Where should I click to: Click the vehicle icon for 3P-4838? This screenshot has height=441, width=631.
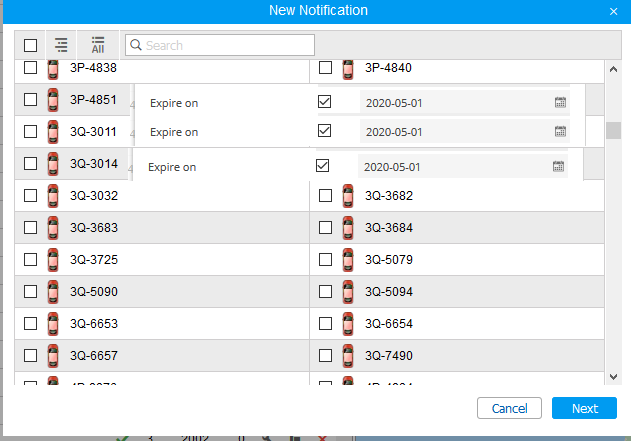[x=52, y=68]
